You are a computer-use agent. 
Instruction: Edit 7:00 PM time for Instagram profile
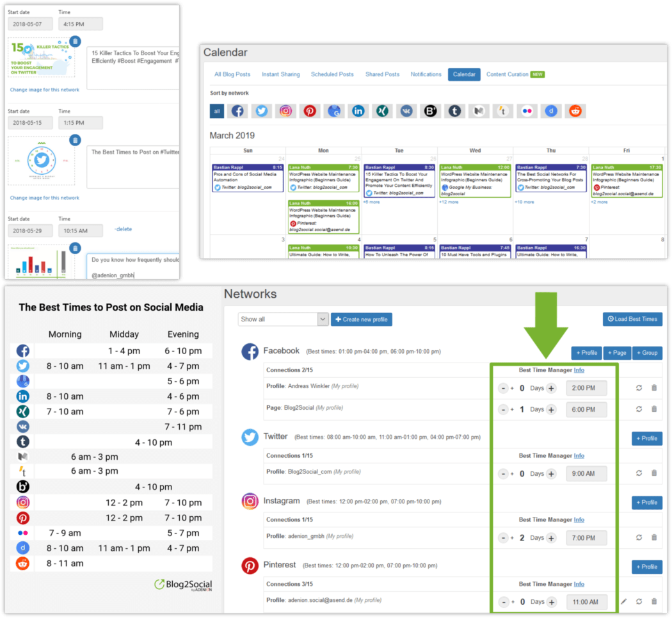[586, 538]
